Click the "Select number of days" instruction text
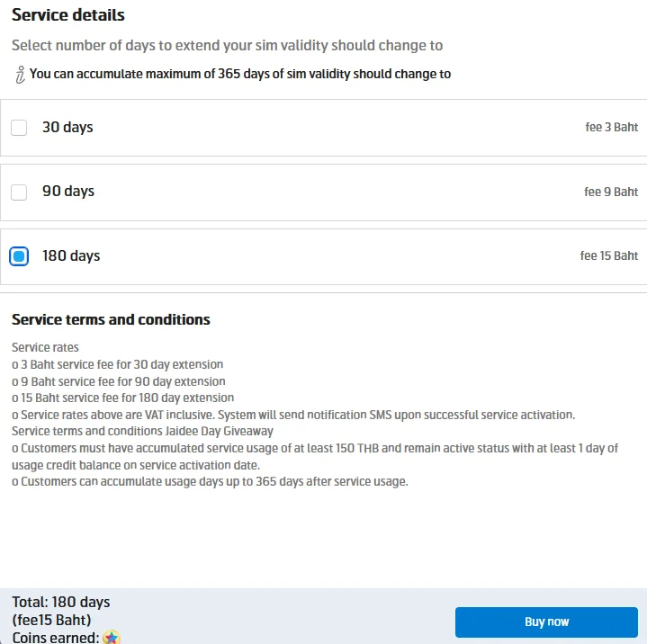Image resolution: width=647 pixels, height=644 pixels. click(227, 45)
